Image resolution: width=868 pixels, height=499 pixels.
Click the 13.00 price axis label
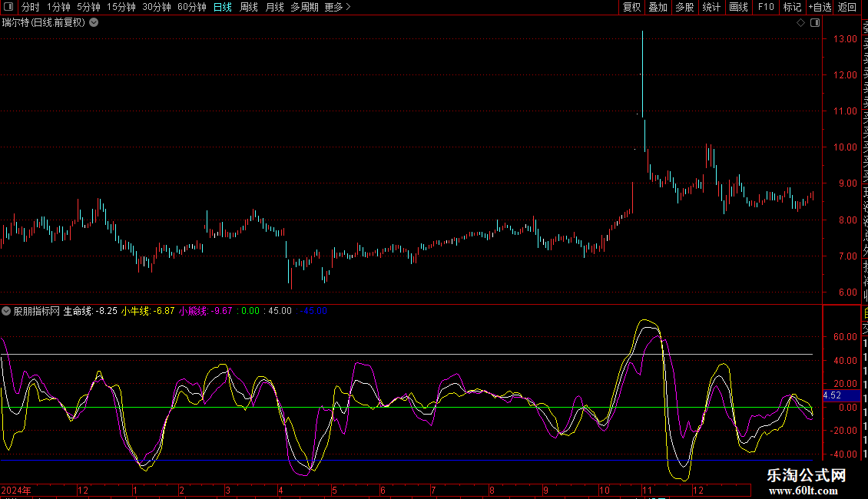coord(845,39)
